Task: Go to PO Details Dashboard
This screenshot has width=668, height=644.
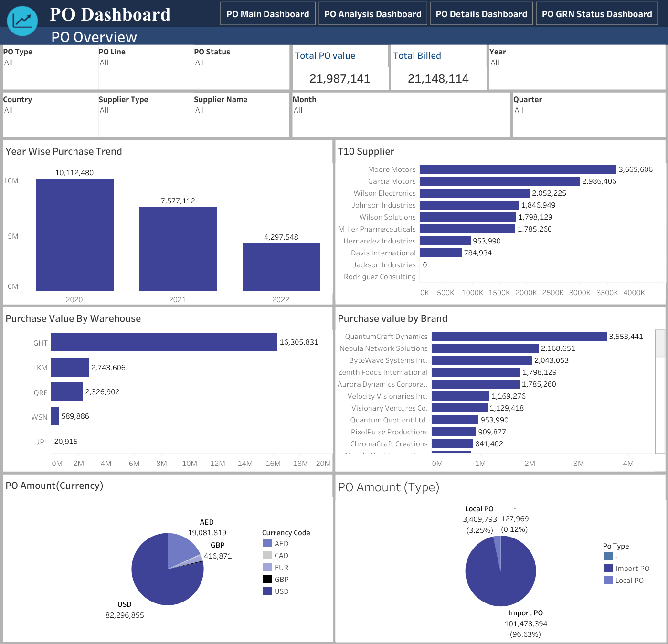Action: [481, 14]
